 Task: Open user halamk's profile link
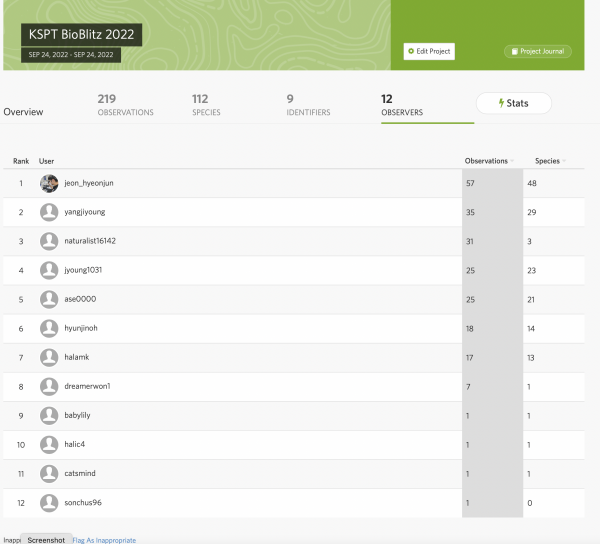pyautogui.click(x=77, y=357)
